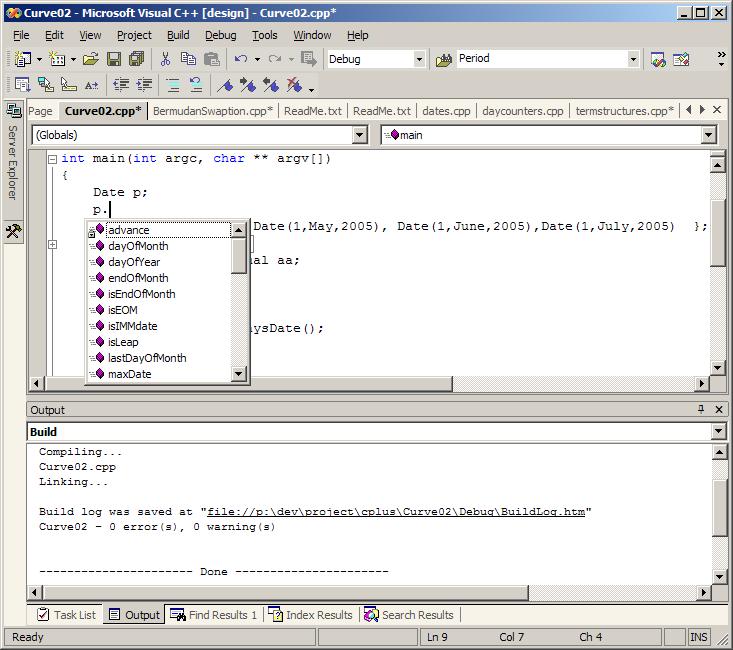Click the Cut scissors icon
The image size is (733, 650).
pos(166,60)
